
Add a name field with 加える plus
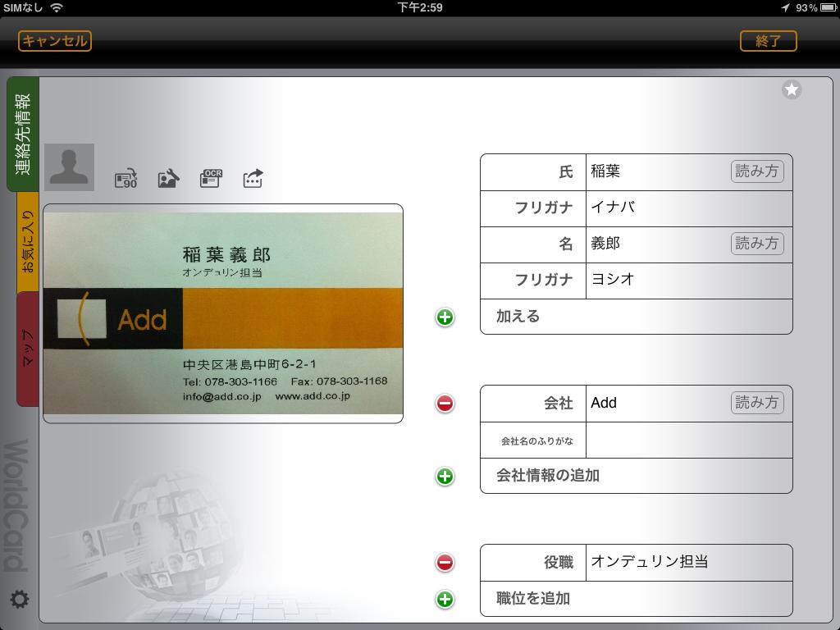tap(445, 317)
